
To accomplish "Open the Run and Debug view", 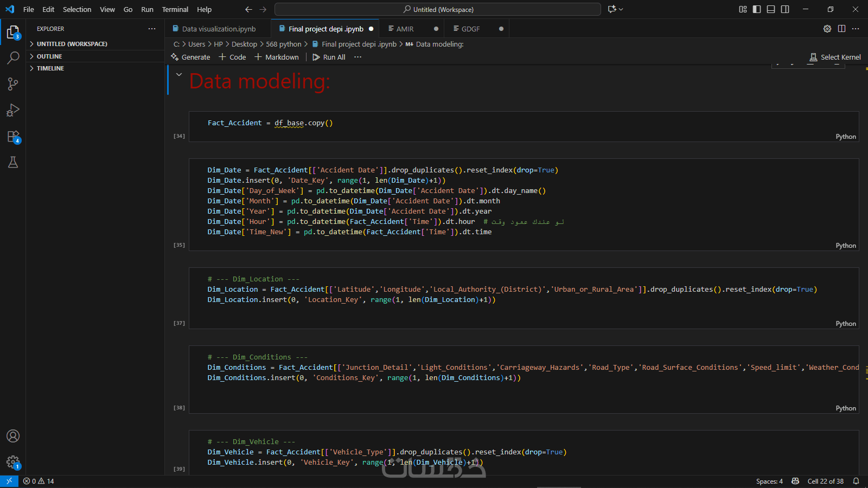I will (13, 110).
